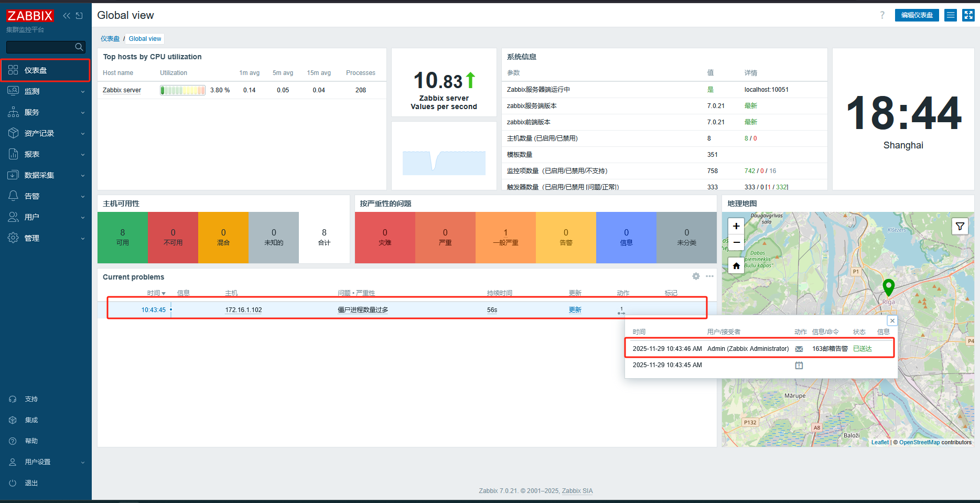980x503 pixels.
Task: Close the action details popup
Action: 892,320
